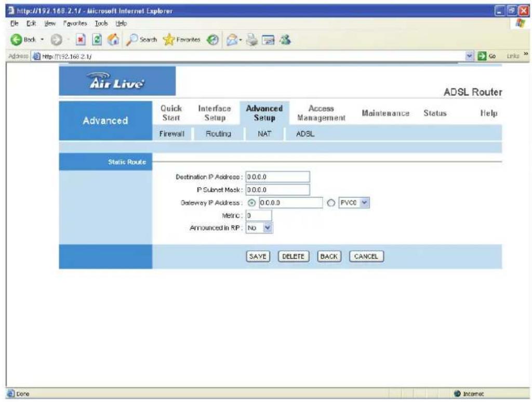Viewport: 532px width, 402px height.
Task: Click the Edit page icon in toolbar
Action: (x=269, y=40)
